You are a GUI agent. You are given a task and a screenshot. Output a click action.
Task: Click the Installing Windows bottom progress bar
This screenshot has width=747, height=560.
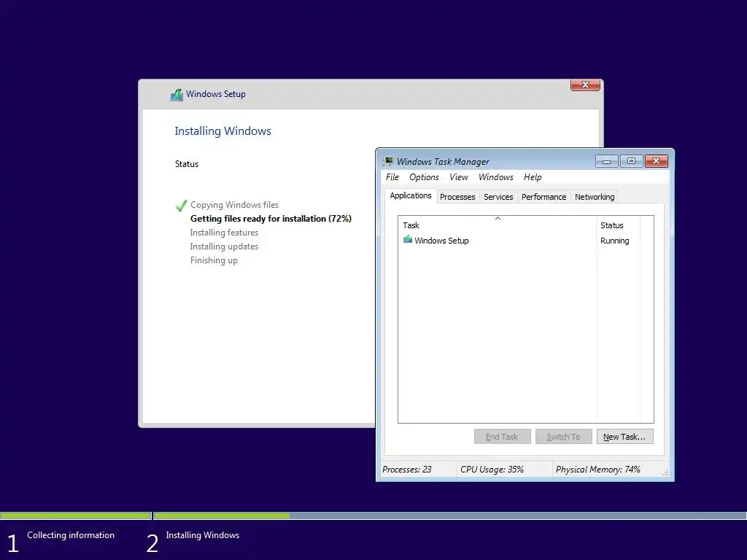tap(449, 516)
